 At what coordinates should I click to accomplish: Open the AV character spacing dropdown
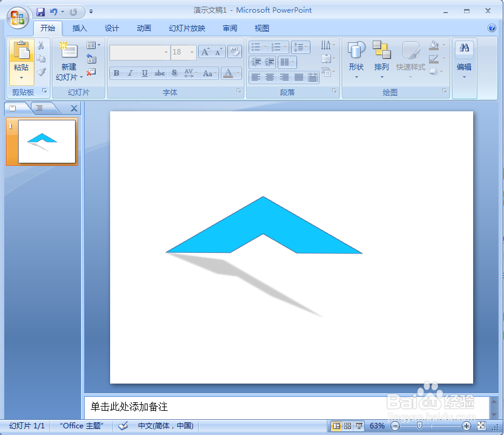(x=191, y=73)
